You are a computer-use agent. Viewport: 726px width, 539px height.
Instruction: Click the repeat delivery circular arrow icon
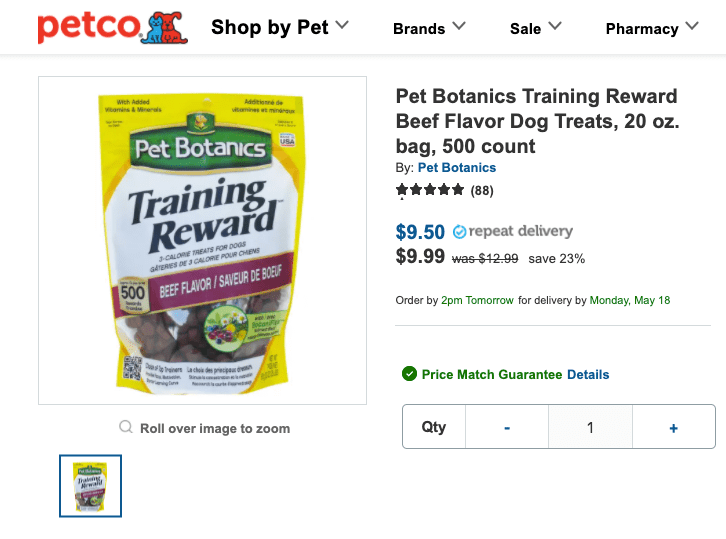[x=459, y=232]
